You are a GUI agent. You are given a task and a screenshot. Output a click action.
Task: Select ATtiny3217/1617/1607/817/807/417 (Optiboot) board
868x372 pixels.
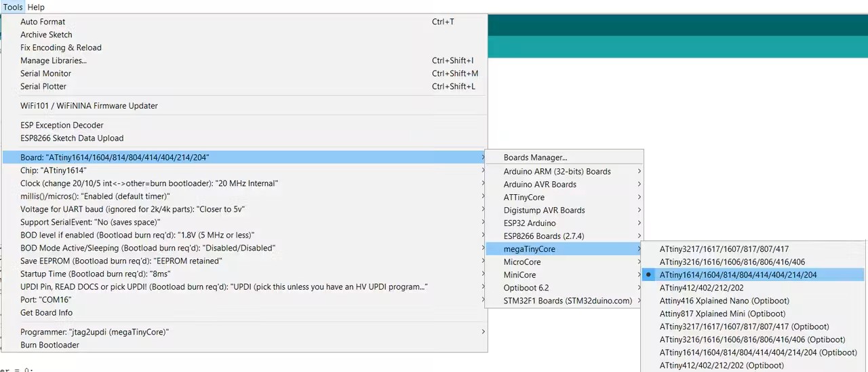[x=753, y=327]
